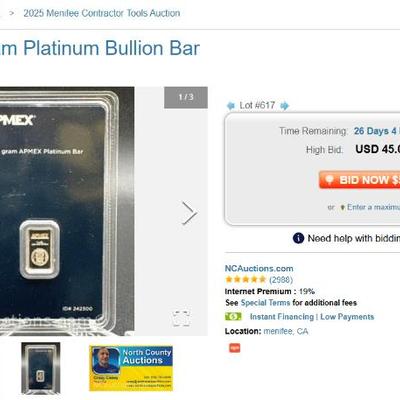Open Instant Financing Low Payments link
Viewport: 400px width, 400px height.
tap(312, 317)
